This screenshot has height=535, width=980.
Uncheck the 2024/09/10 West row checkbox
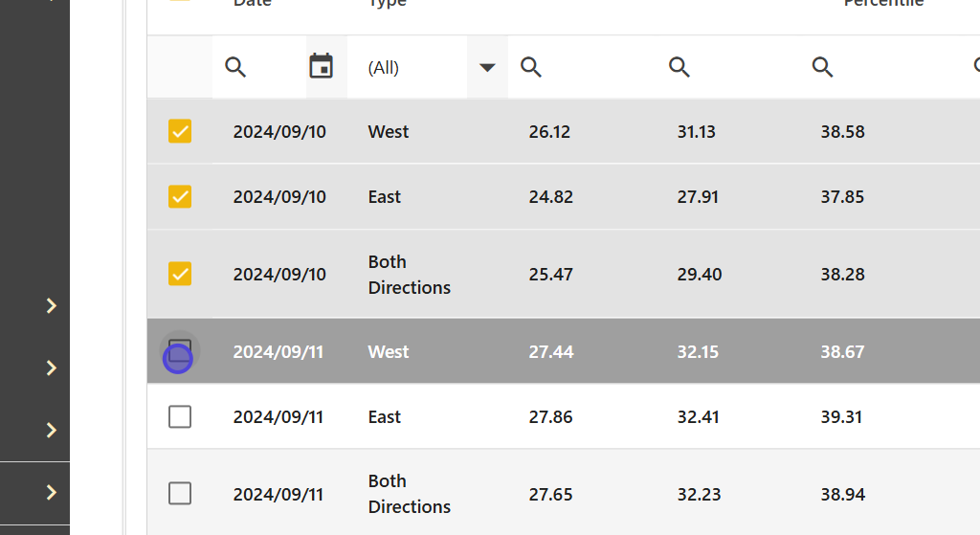pyautogui.click(x=180, y=132)
